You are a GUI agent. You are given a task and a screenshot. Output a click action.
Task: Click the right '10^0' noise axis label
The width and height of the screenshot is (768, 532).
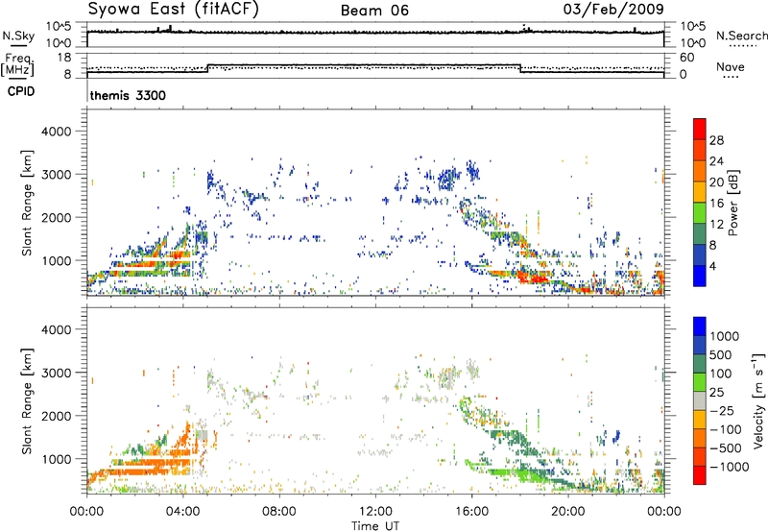pos(693,42)
